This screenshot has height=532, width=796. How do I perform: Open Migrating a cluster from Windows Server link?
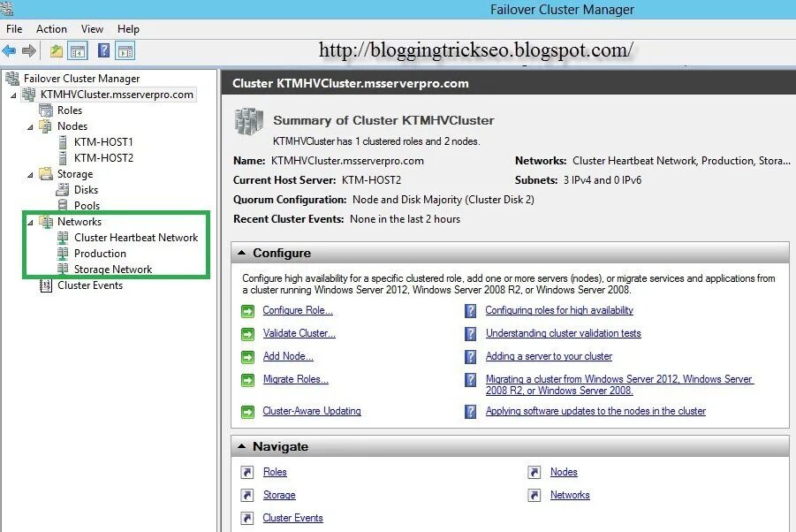pyautogui.click(x=619, y=384)
